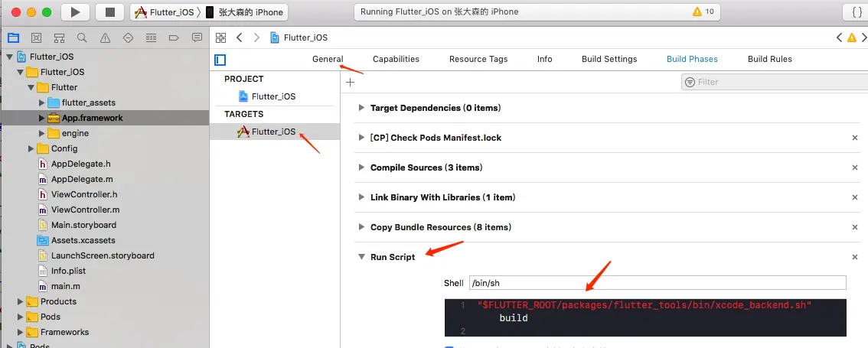The image size is (868, 348).
Task: Open the Find navigator magnifier icon
Action: point(82,37)
